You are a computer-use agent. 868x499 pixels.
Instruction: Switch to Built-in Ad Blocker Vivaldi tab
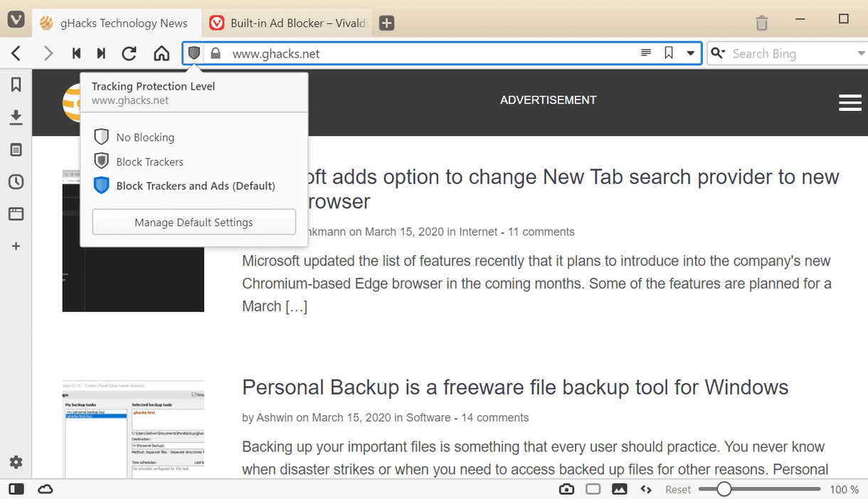click(x=287, y=23)
